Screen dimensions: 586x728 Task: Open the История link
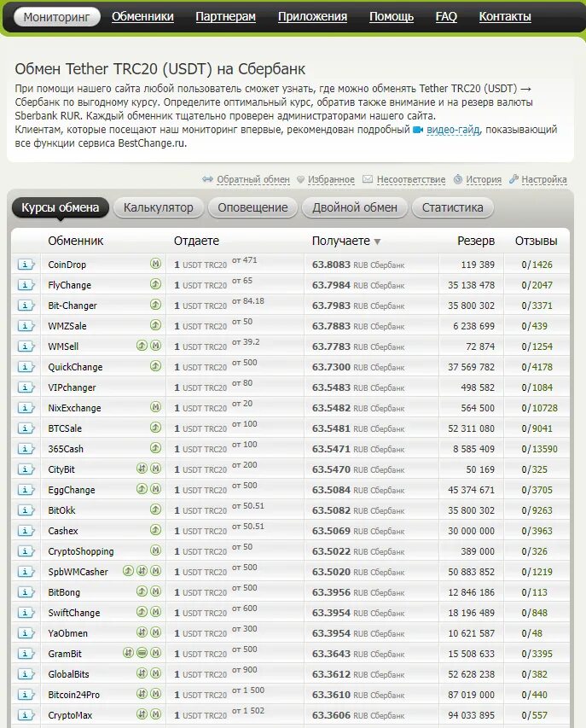pos(484,179)
